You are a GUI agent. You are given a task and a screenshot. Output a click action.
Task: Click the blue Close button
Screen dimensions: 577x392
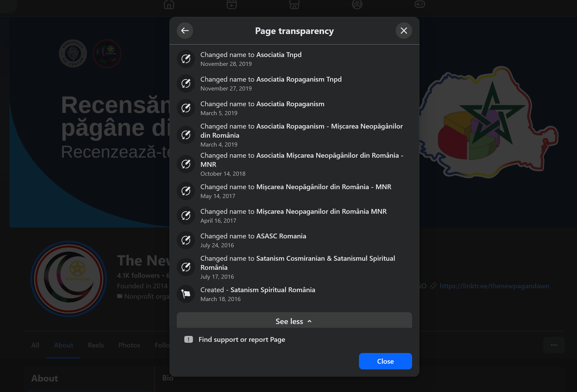[386, 361]
